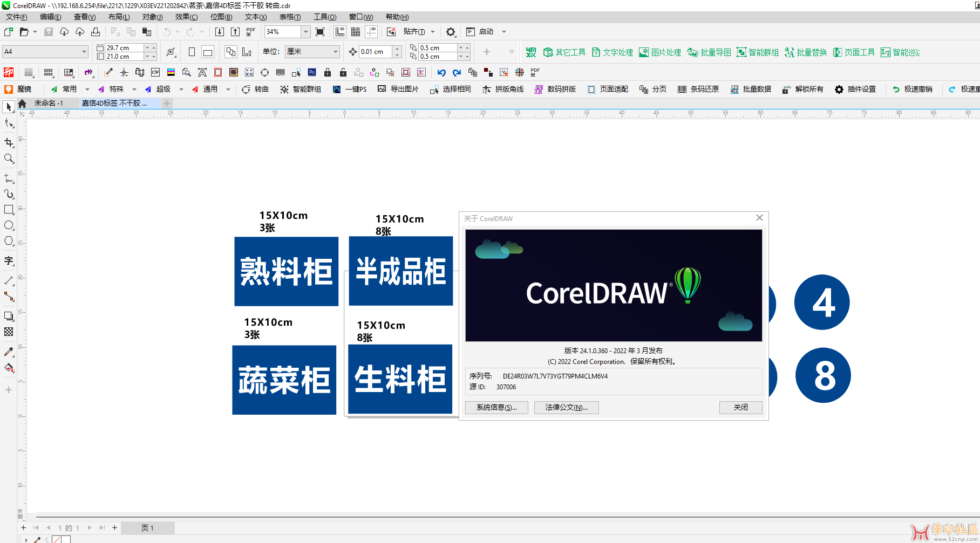
Task: Click the Print icon in toolbar
Action: coord(96,32)
